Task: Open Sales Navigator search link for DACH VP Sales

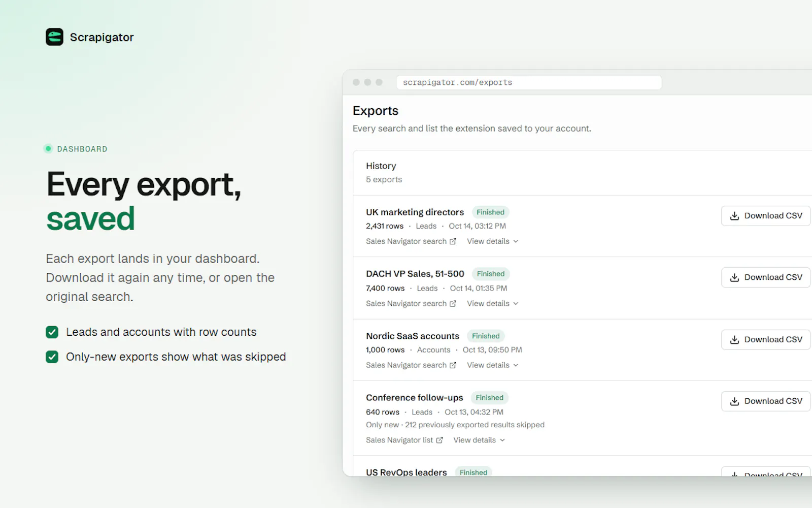Action: 411,304
